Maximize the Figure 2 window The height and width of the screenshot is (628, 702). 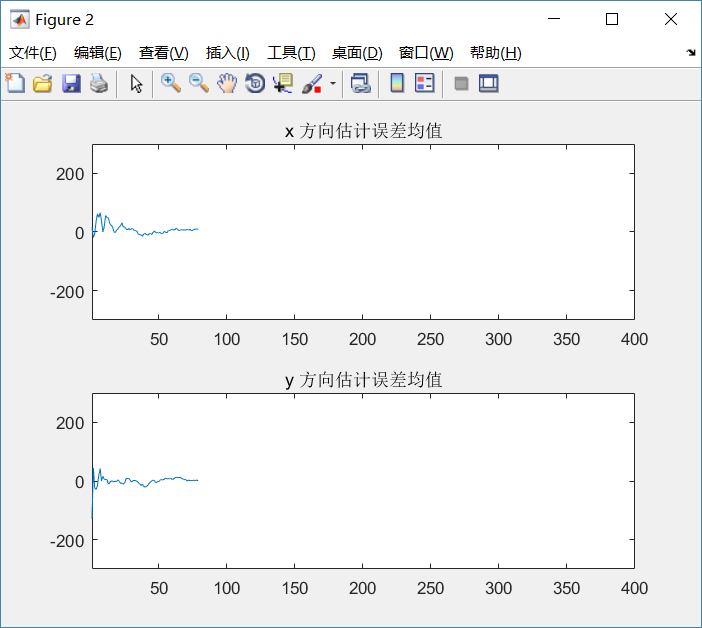(612, 19)
